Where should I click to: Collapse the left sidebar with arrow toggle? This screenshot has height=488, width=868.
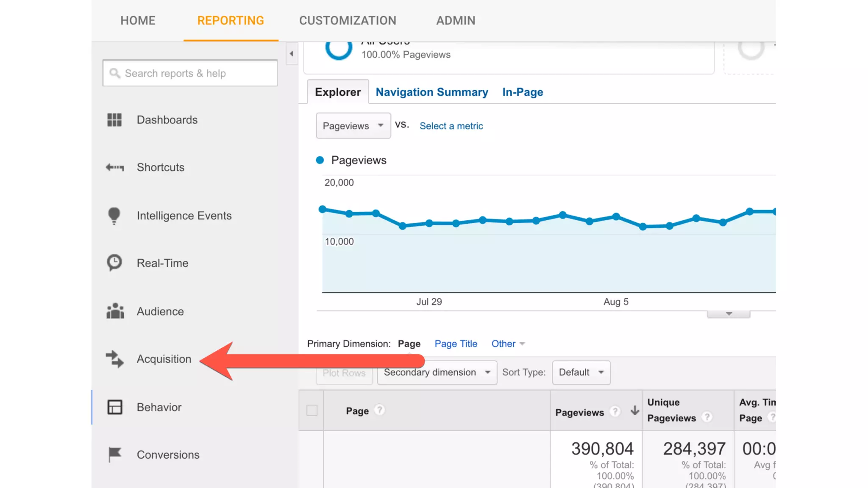pos(292,54)
